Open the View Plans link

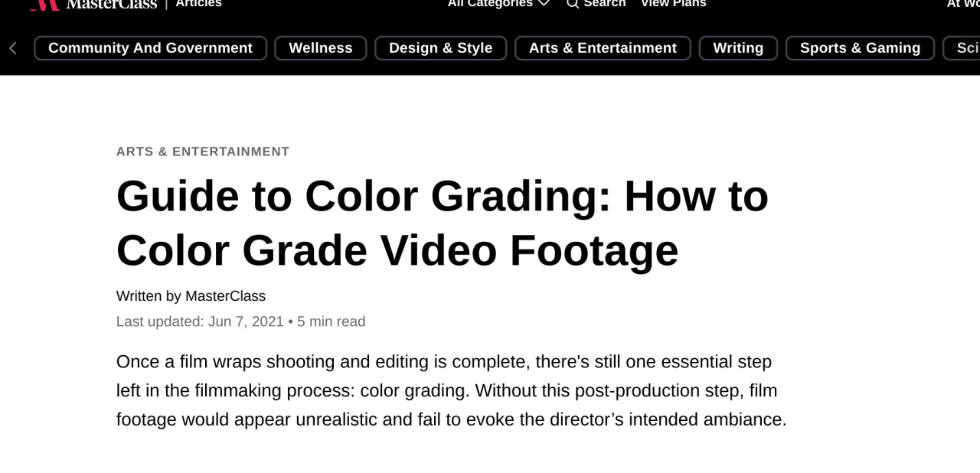tap(673, 4)
